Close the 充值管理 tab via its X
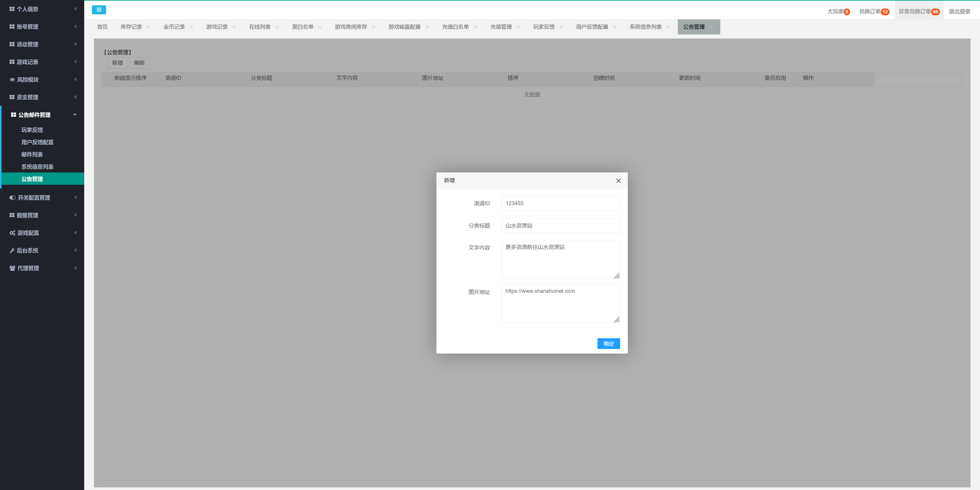 tap(518, 27)
